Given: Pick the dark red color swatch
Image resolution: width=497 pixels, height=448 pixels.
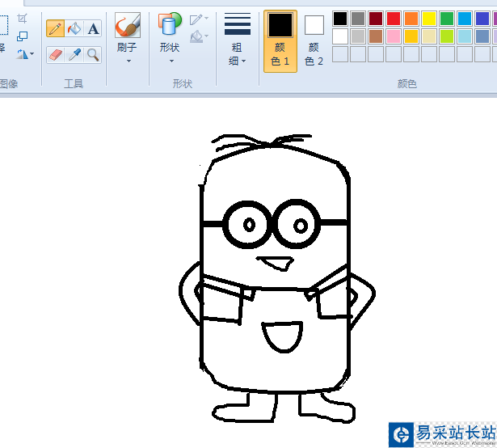Looking at the screenshot, I should (x=376, y=19).
